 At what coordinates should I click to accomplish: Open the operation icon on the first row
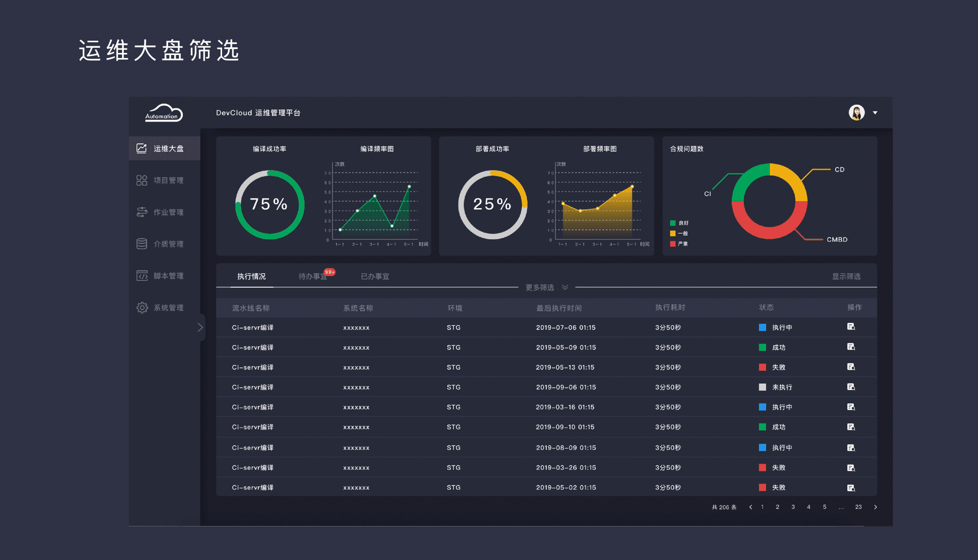click(851, 327)
